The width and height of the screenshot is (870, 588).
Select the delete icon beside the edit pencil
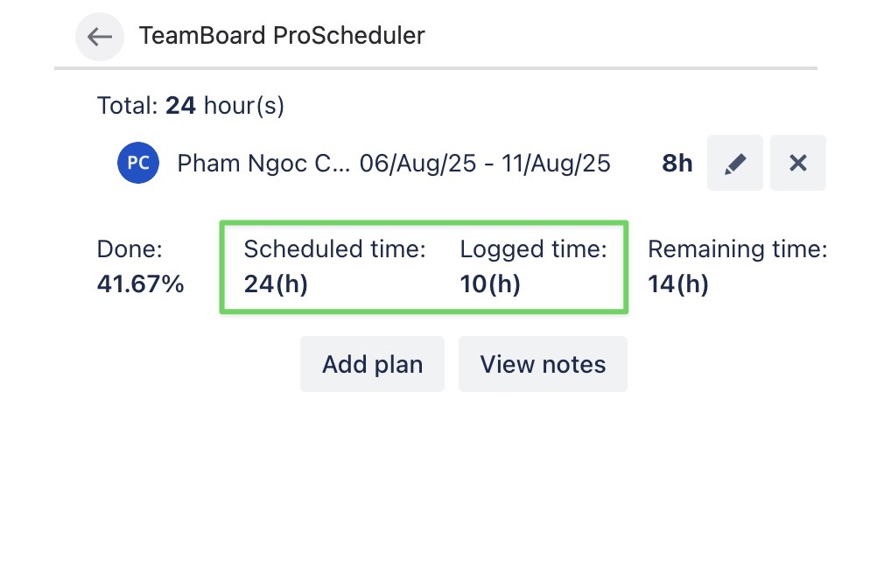[797, 163]
